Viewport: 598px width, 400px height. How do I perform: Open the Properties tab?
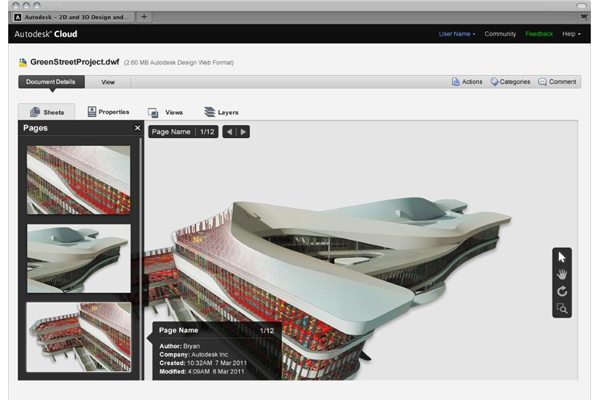coord(108,112)
